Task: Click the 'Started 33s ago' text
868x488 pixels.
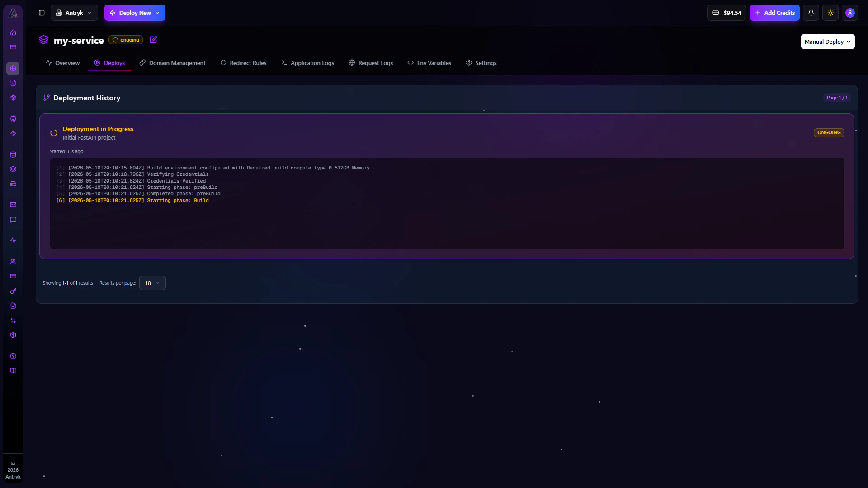Action: (x=66, y=151)
